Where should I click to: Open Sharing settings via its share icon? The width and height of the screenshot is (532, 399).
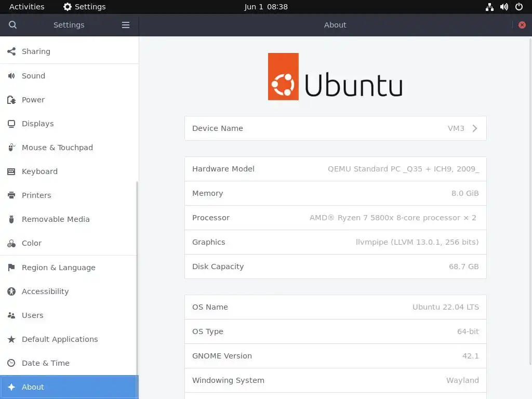[x=11, y=51]
